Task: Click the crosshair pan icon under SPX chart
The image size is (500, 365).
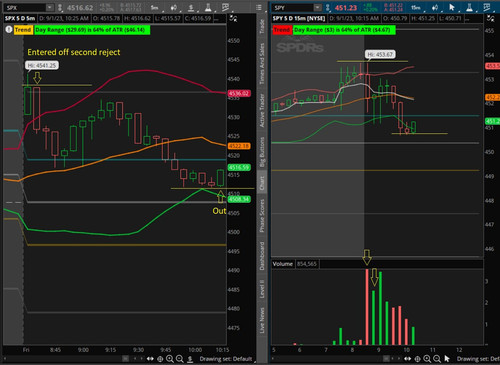Action: click(x=160, y=359)
